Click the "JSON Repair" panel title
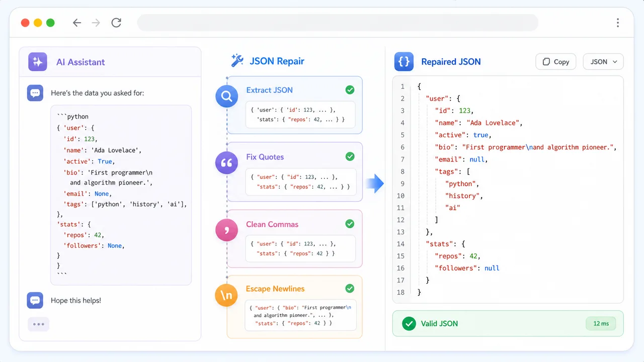The image size is (644, 362). click(x=277, y=61)
